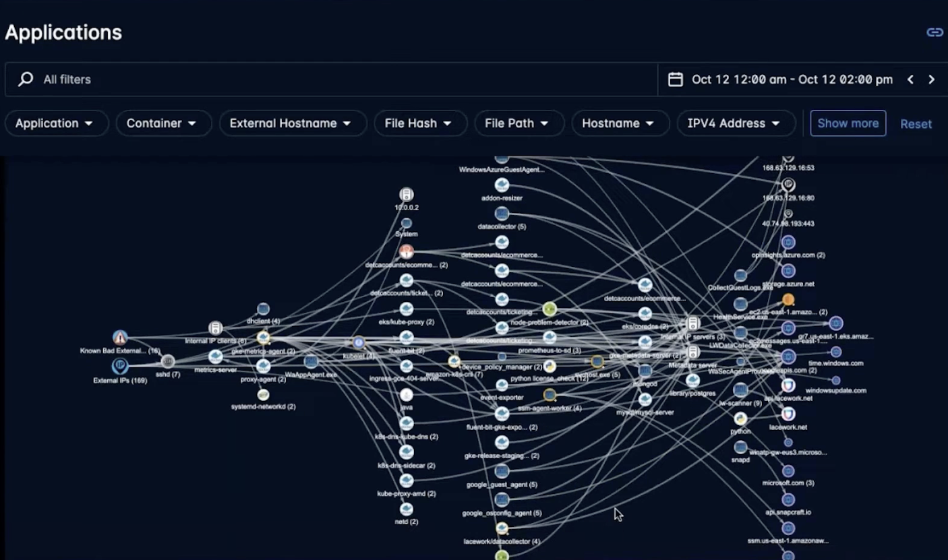This screenshot has width=948, height=560.
Task: Click the prometheus-to-sd (3) node
Action: [550, 338]
